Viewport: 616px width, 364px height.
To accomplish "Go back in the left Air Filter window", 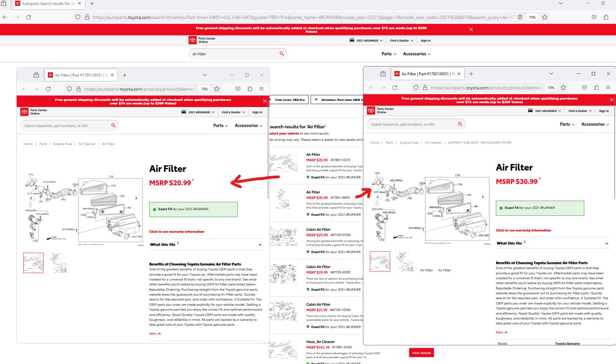I will coord(25,89).
